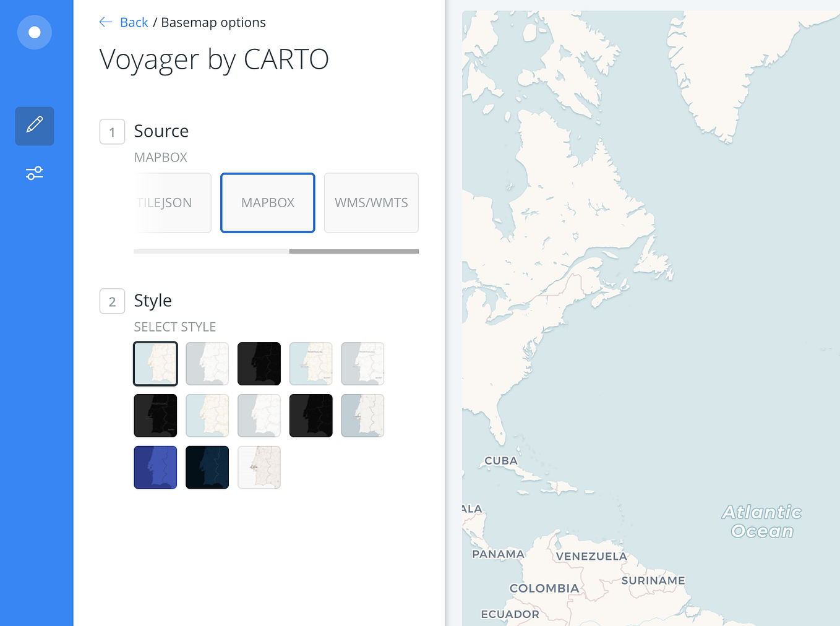Select the MAPBOX source tab
Image resolution: width=840 pixels, height=626 pixels.
tap(267, 202)
